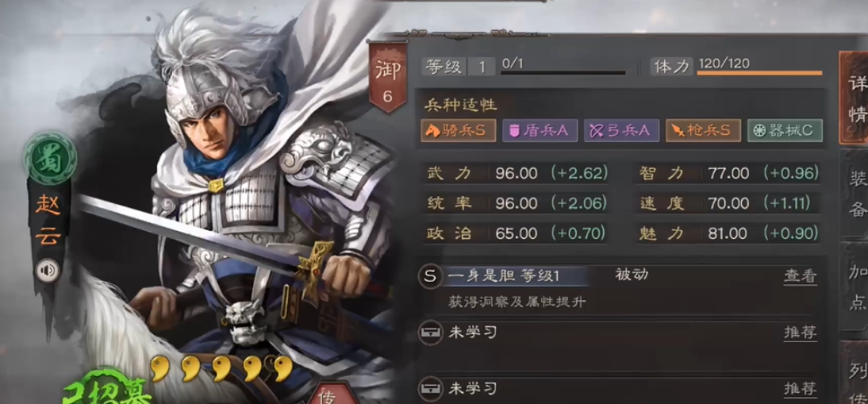Switch to the 加点 attribute points tab

point(856,287)
